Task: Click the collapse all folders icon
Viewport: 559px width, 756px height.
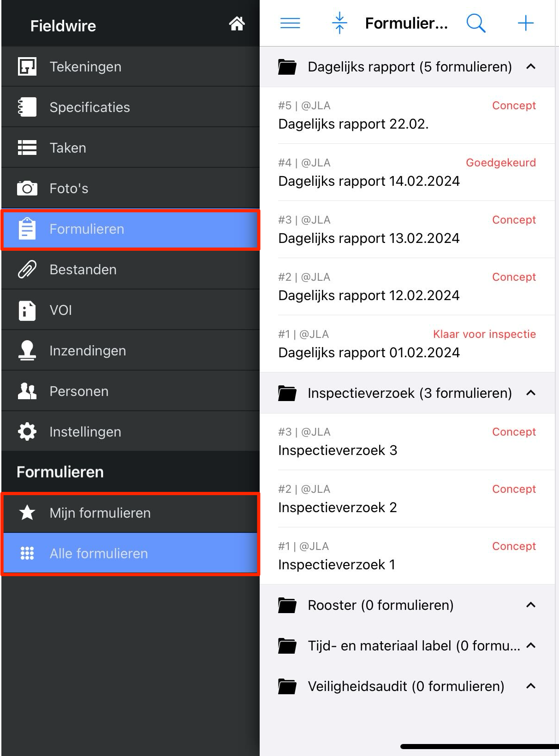Action: tap(339, 23)
